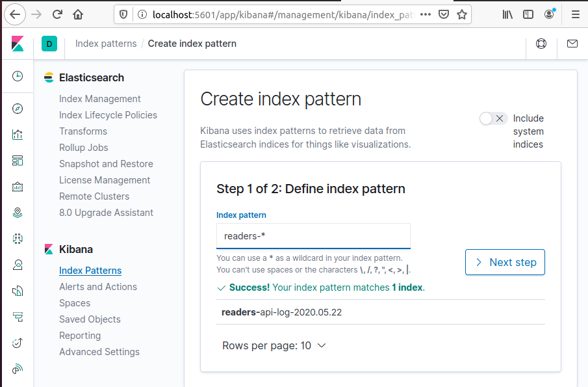The width and height of the screenshot is (588, 387).
Task: Click Index patterns breadcrumb link
Action: point(106,44)
